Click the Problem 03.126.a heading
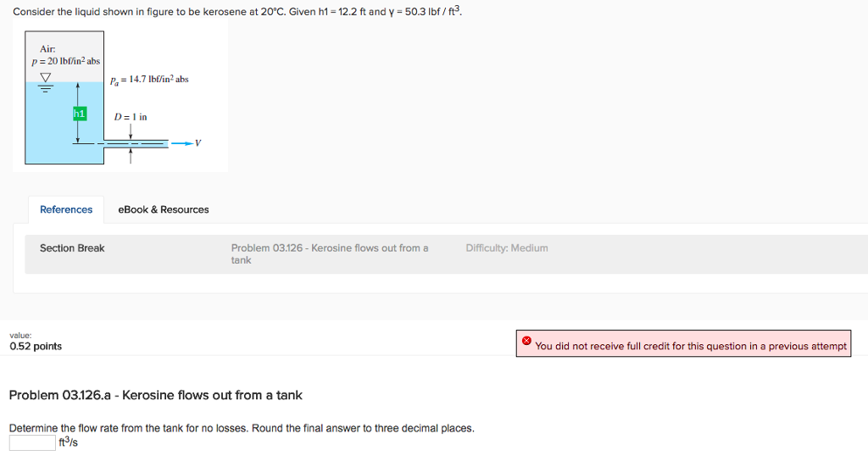This screenshot has width=868, height=456. pos(155,395)
